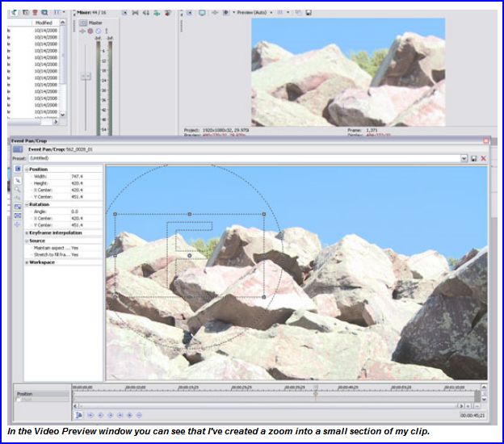Click keyframe timeline zoom in plus button
This screenshot has width=504, height=444.
click(468, 406)
